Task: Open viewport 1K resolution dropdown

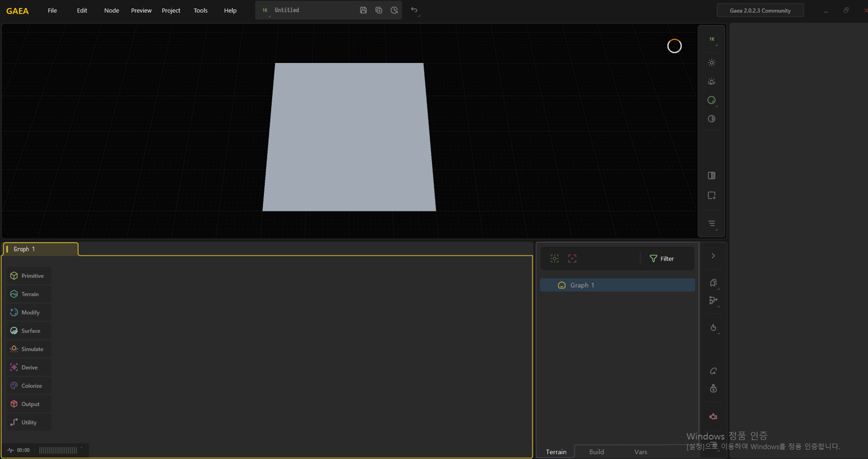Action: click(712, 40)
